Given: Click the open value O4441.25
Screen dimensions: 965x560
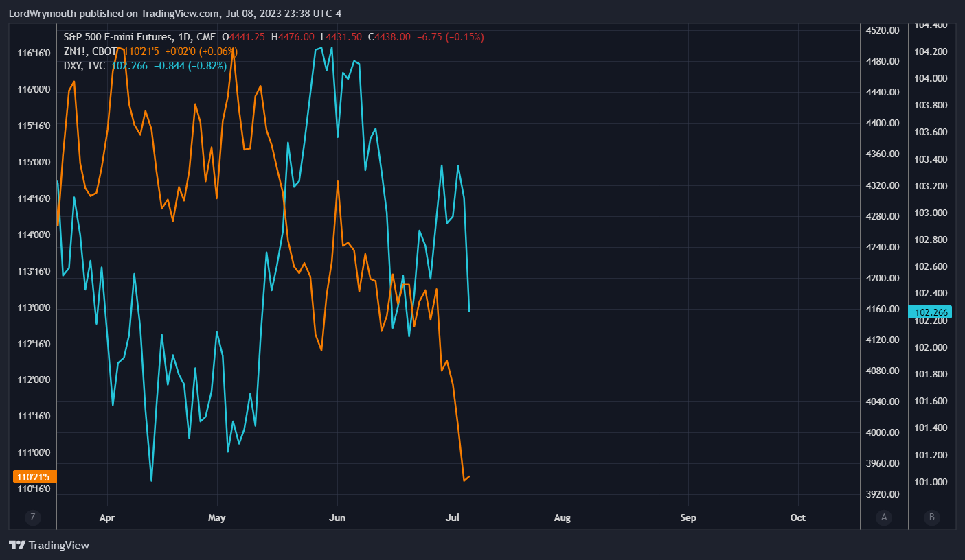Looking at the screenshot, I should (x=245, y=37).
